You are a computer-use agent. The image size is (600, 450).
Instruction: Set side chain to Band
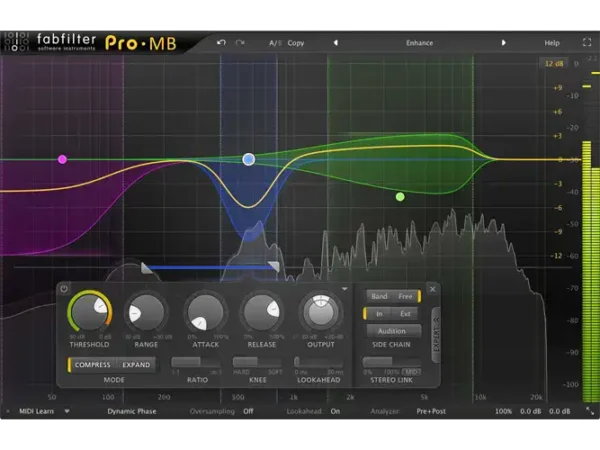[379, 296]
